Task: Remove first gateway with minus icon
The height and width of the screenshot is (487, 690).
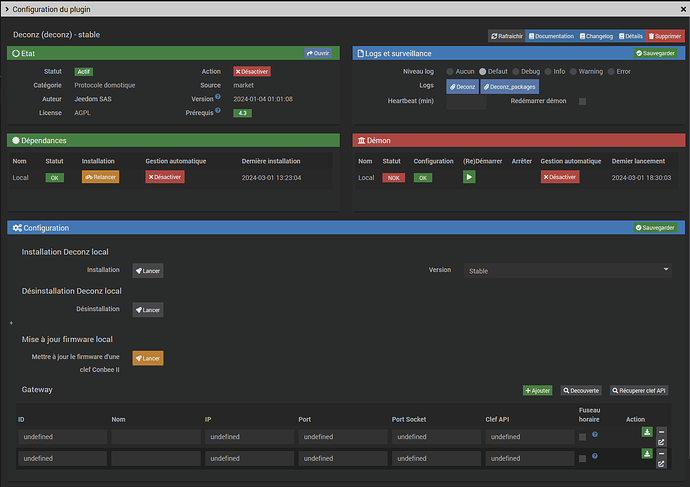Action: 661,432
